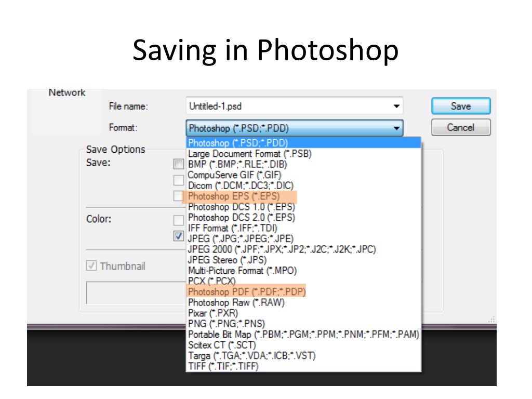532x399 pixels.
Task: Pick Photoshop PDF format
Action: pyautogui.click(x=303, y=292)
